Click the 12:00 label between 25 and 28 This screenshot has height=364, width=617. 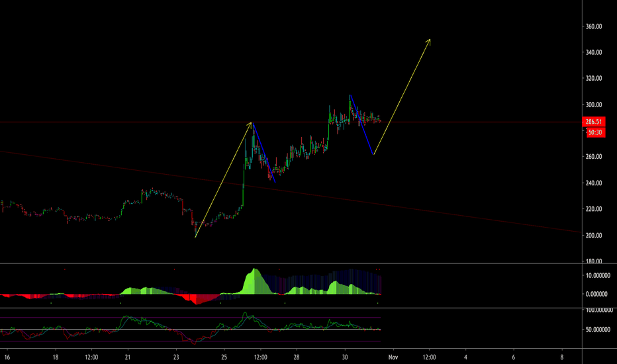point(260,357)
